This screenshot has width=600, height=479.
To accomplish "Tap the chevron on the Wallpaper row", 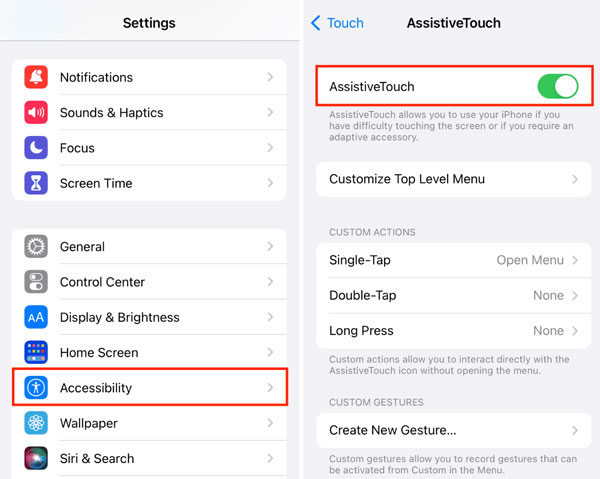I will point(270,423).
